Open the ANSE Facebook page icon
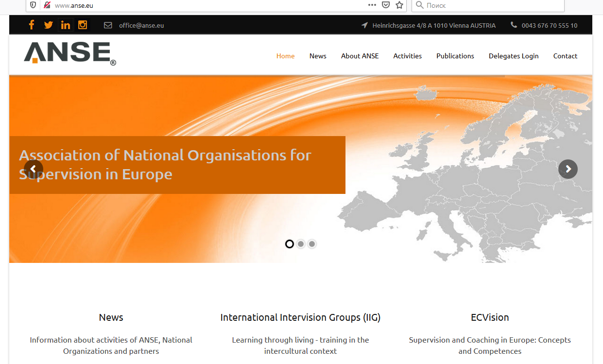Image resolution: width=603 pixels, height=364 pixels. tap(32, 25)
